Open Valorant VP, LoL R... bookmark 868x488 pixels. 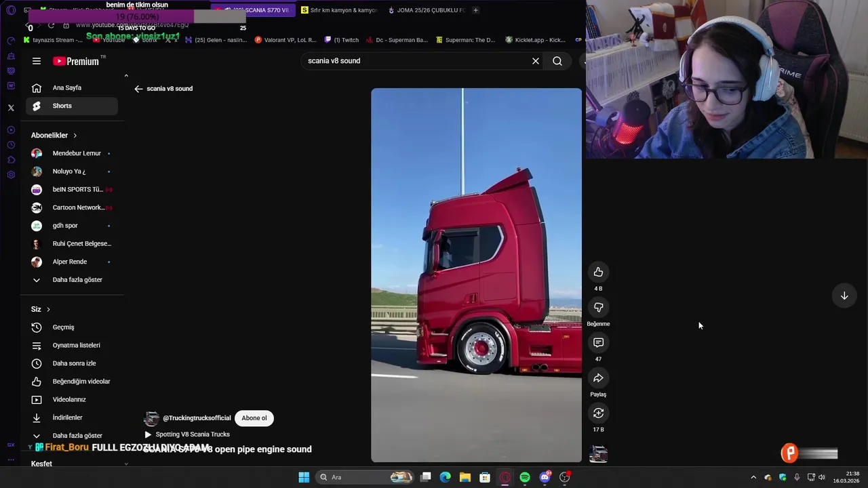(285, 40)
